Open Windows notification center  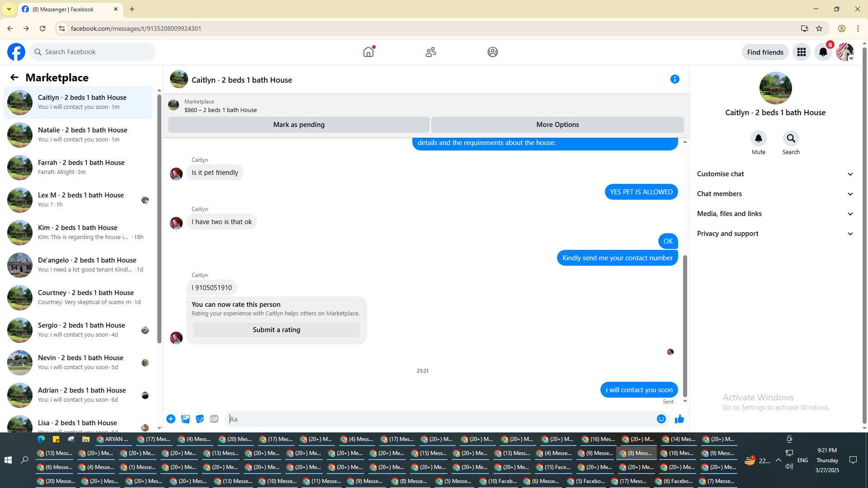853,460
